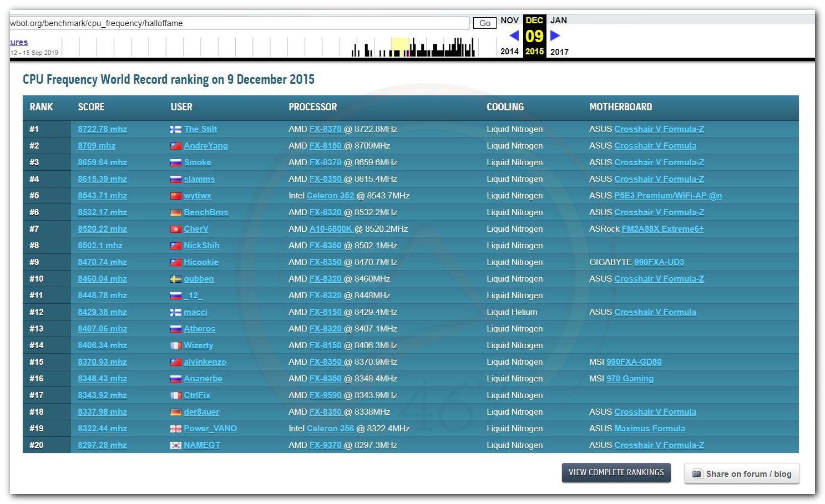Click the Chinese flag beside wytiwx

point(176,196)
